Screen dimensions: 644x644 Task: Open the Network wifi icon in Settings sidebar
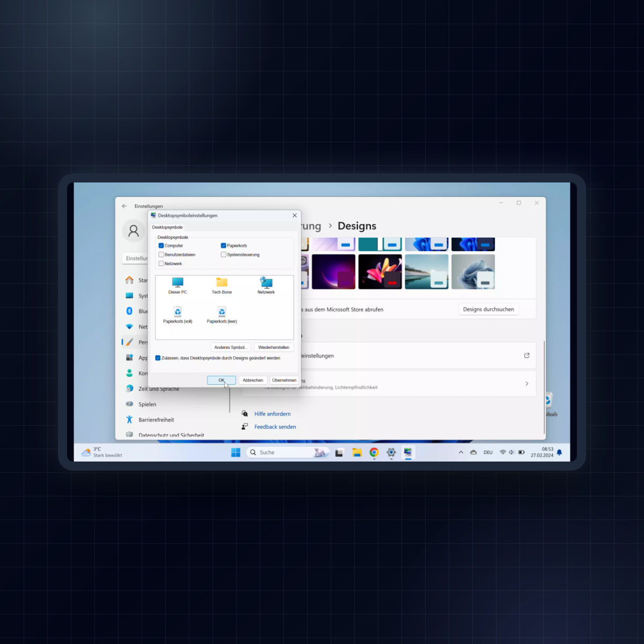click(x=129, y=327)
